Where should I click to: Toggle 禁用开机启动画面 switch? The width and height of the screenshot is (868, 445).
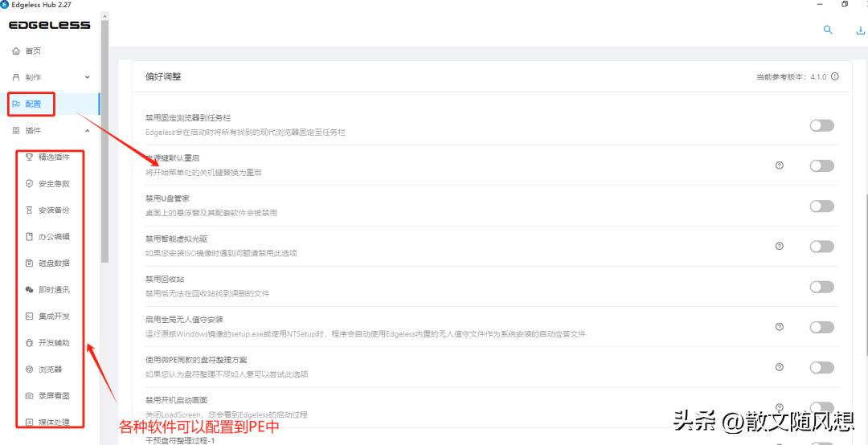tap(821, 408)
